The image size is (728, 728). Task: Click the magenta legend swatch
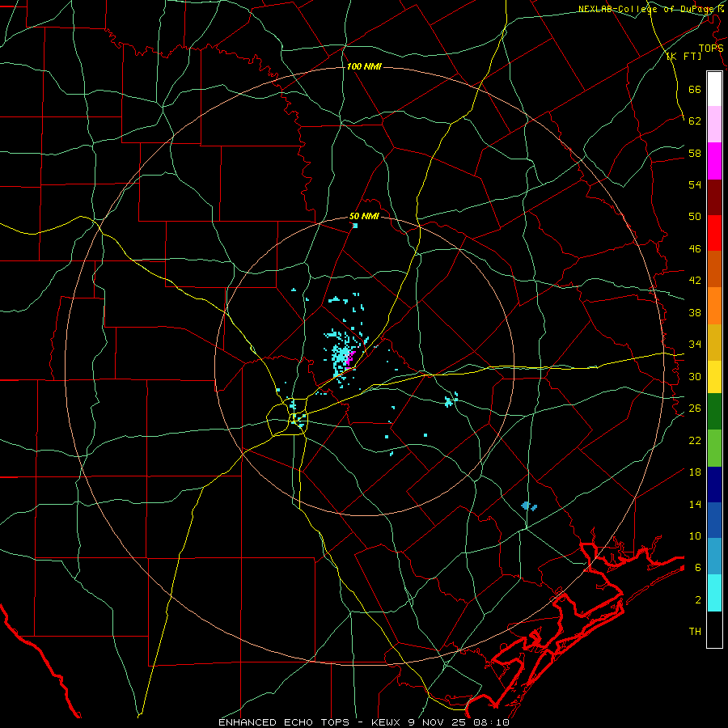[x=714, y=161]
